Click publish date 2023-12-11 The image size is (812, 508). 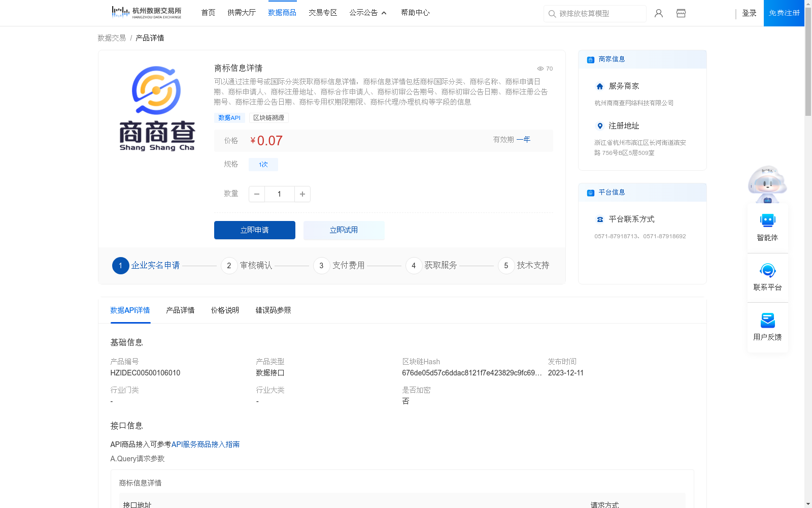coord(566,373)
